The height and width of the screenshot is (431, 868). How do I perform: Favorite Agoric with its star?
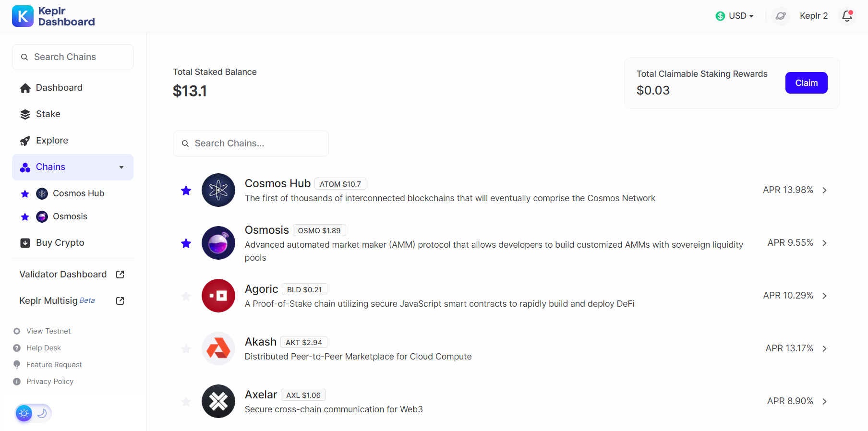[x=186, y=296]
